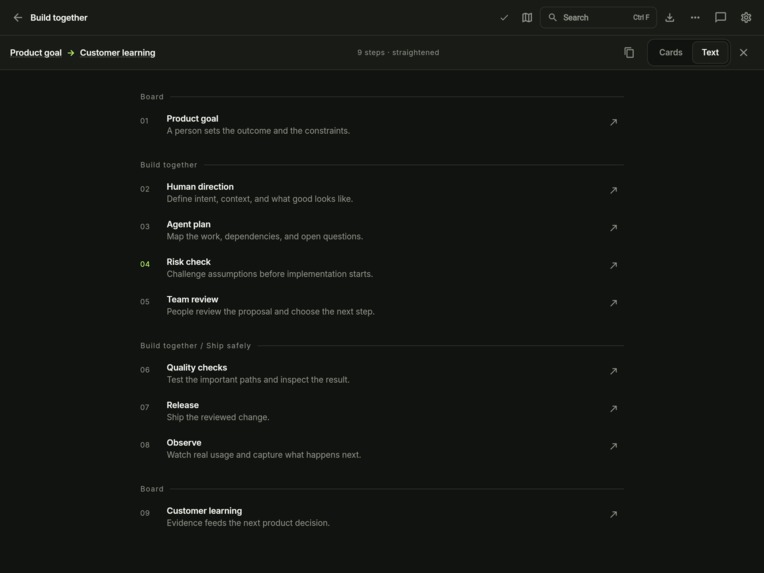The width and height of the screenshot is (764, 573).
Task: Open arrow for Quality checks step
Action: 613,371
